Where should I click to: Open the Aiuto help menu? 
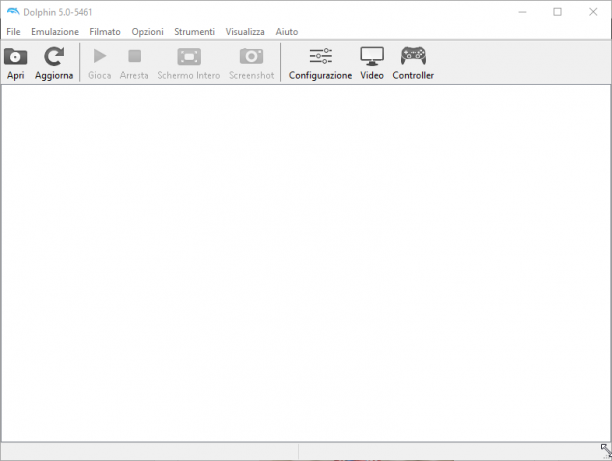(287, 32)
